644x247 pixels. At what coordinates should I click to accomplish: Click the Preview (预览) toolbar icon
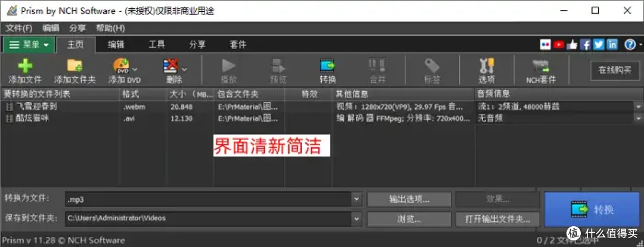tap(278, 65)
